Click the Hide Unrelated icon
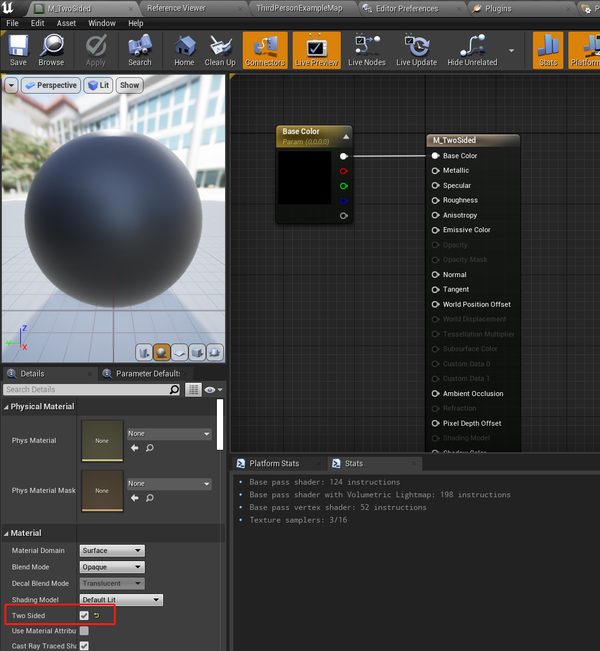The height and width of the screenshot is (651, 600). pos(470,50)
